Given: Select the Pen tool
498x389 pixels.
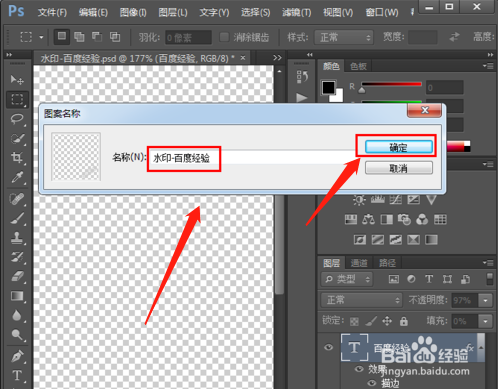Looking at the screenshot, I should [x=17, y=356].
